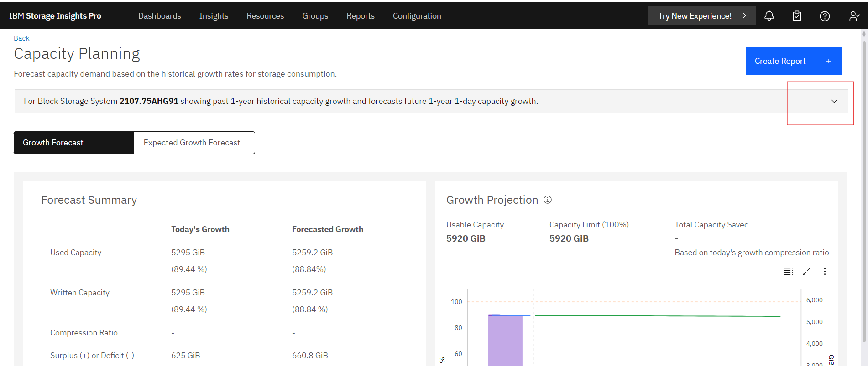Click the Capacity Limit 5920 GiB value
This screenshot has width=868, height=366.
[569, 238]
